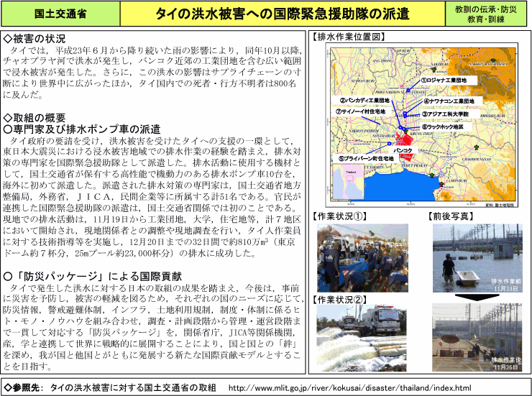Click the 【作業状況②】 caption

click(339, 300)
